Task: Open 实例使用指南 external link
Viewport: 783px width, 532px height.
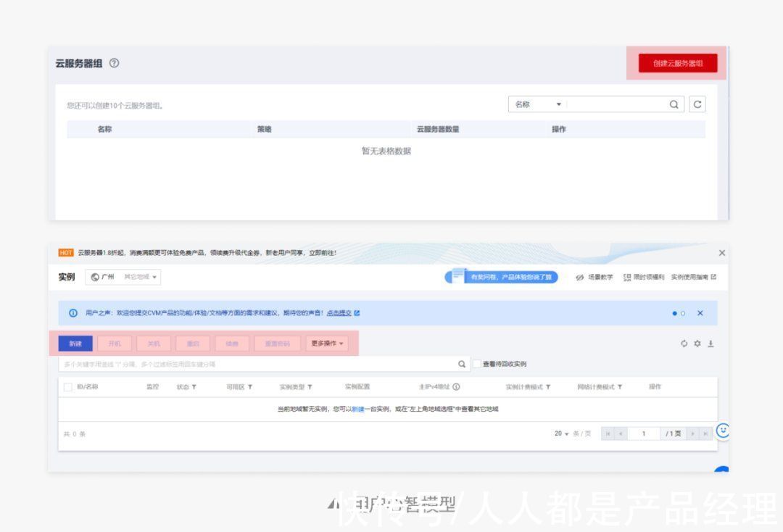Action: (x=694, y=277)
